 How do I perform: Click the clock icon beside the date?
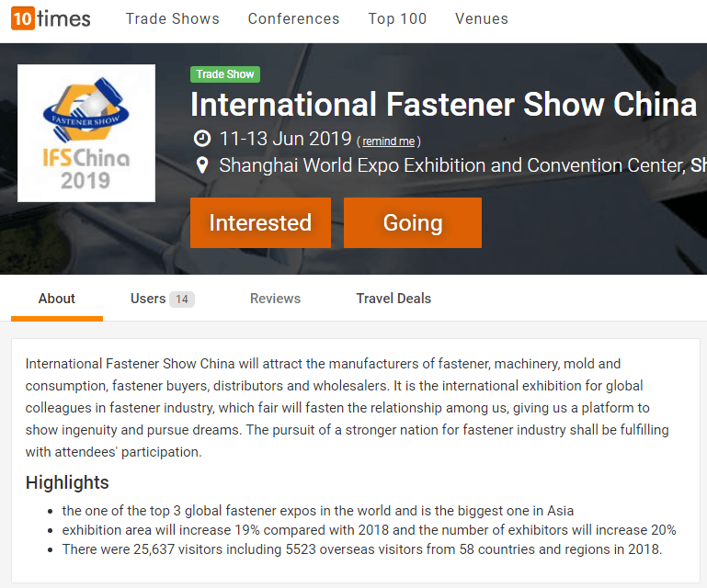tap(202, 139)
